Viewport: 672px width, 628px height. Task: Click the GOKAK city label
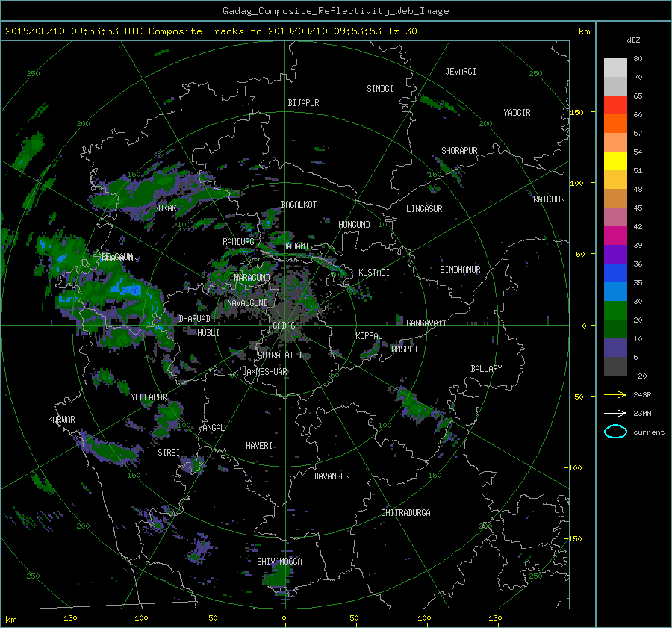[x=165, y=208]
